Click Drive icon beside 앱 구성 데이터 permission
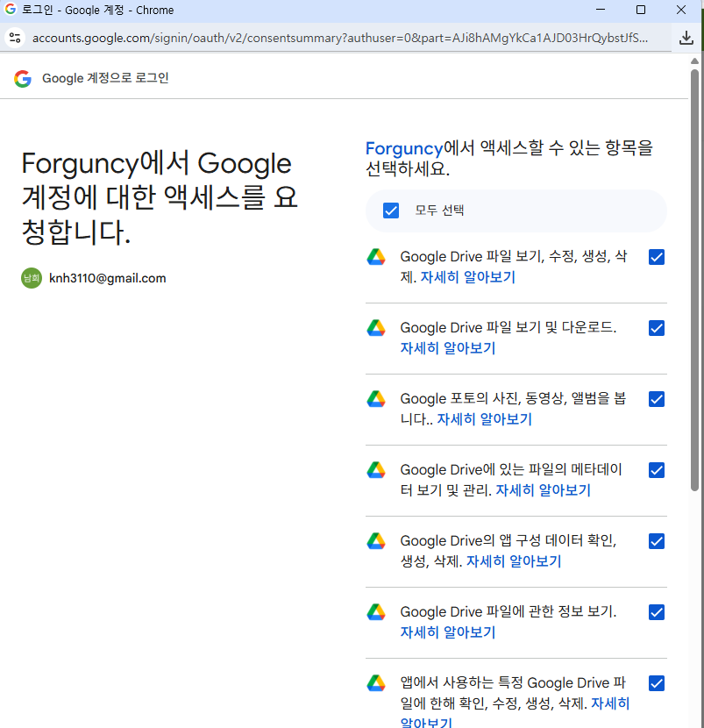This screenshot has width=704, height=728. (376, 541)
